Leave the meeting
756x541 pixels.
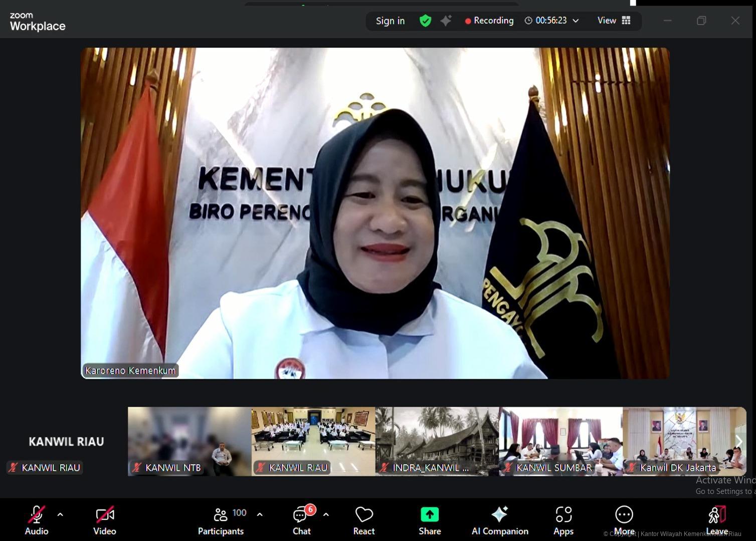tap(717, 521)
